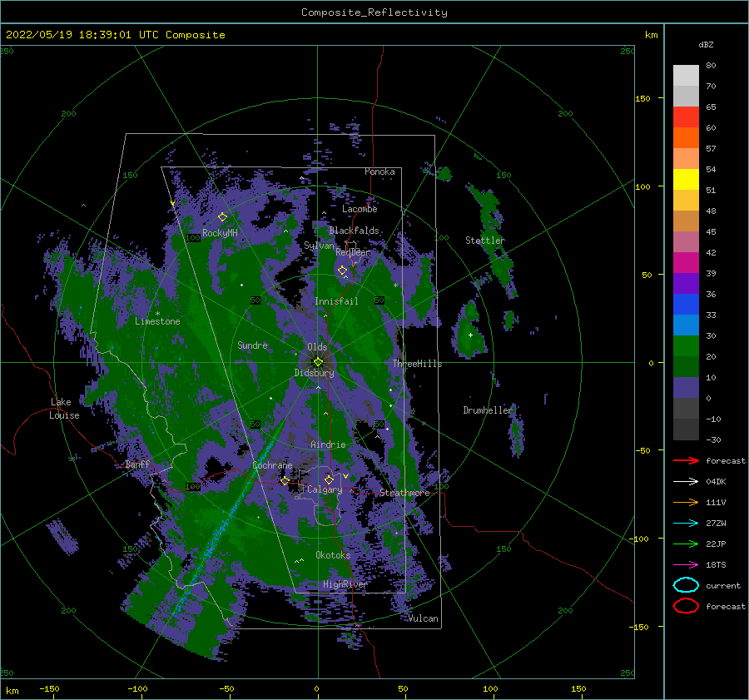Click the Airdrie label
This screenshot has height=700, width=749.
point(328,444)
